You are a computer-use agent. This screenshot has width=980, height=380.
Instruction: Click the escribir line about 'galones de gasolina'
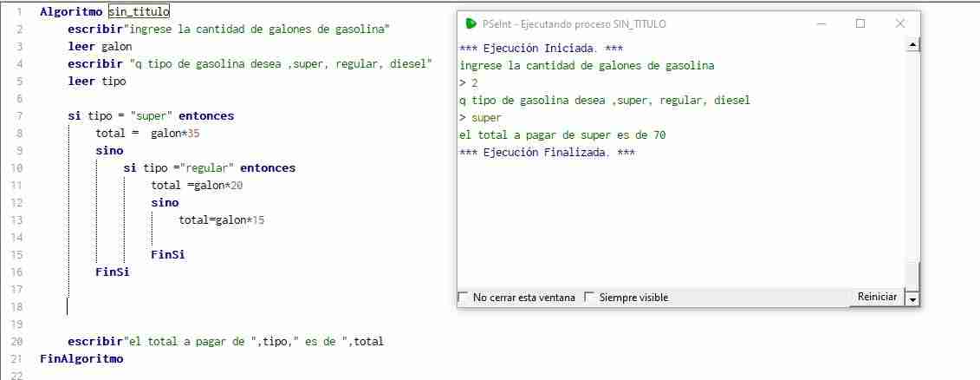click(x=229, y=29)
